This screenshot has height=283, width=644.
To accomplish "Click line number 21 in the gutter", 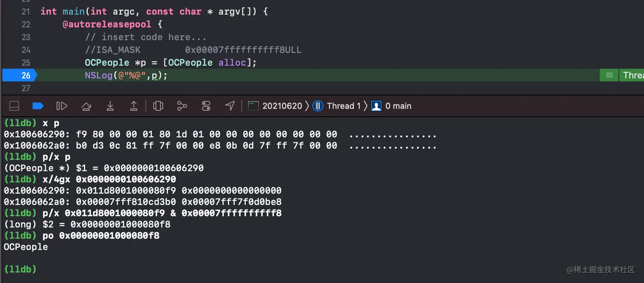I will pos(26,12).
